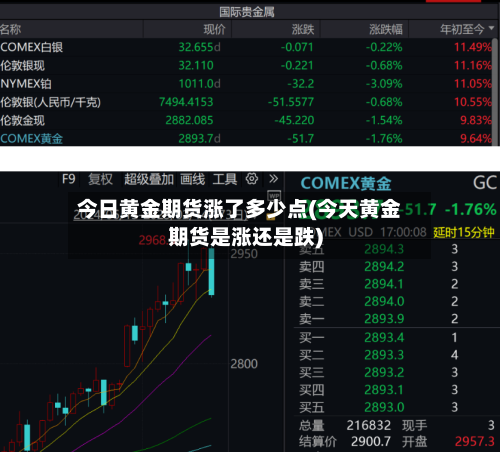This screenshot has height=452, width=500.
Task: Click the -1.76% change in quote panel
Action: point(471,210)
